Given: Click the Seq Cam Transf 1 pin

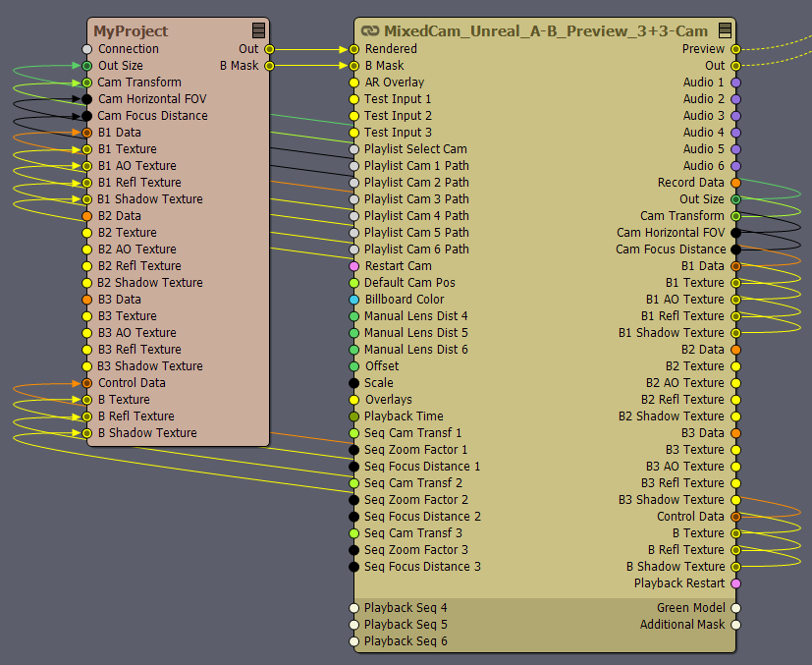Looking at the screenshot, I should click(353, 433).
